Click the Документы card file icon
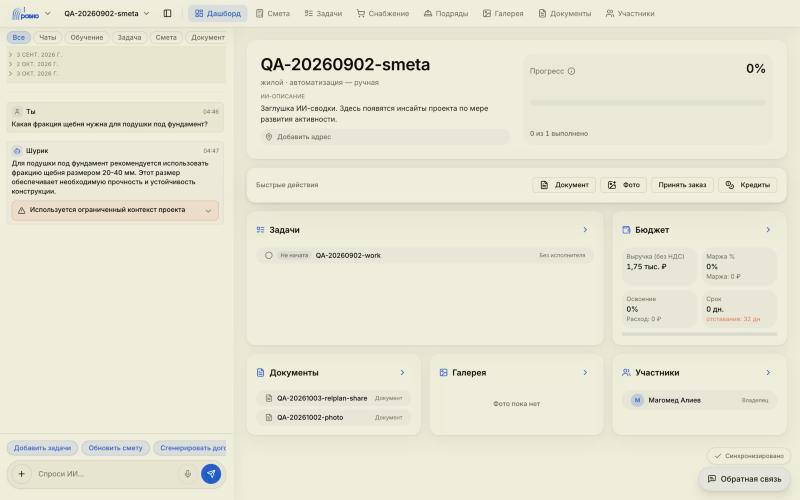Image resolution: width=800 pixels, height=500 pixels. pyautogui.click(x=260, y=373)
